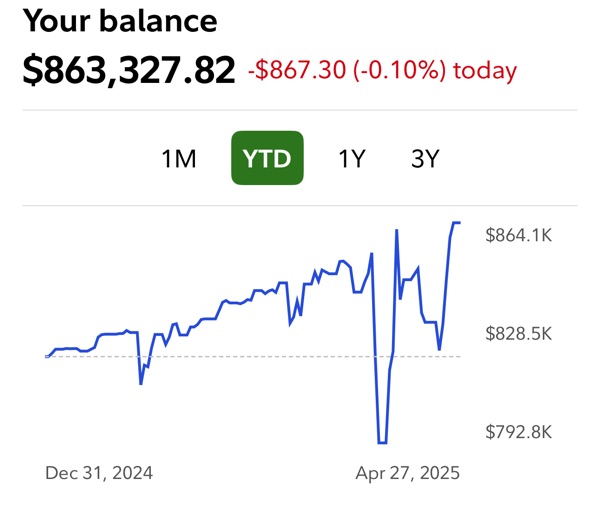Click the tall spike before the final rise
The image size is (600, 515).
pos(397,231)
